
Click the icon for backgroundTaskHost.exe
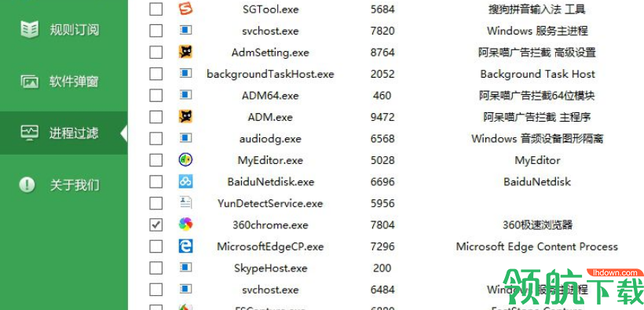point(185,74)
